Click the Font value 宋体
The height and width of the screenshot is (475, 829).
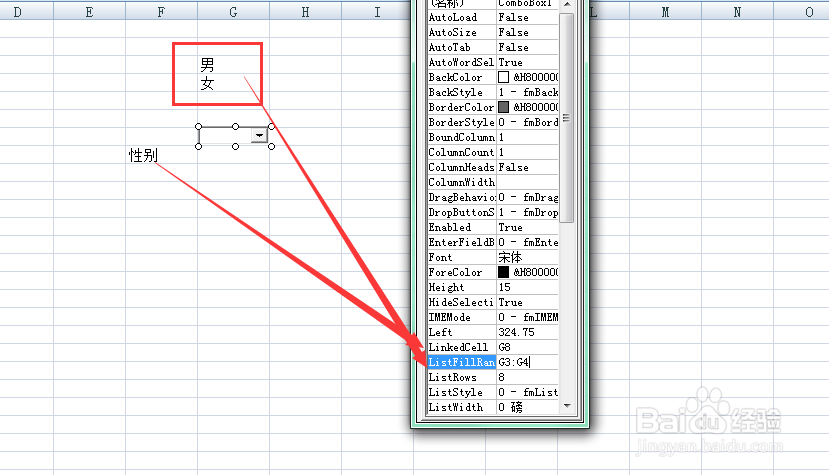tap(528, 258)
